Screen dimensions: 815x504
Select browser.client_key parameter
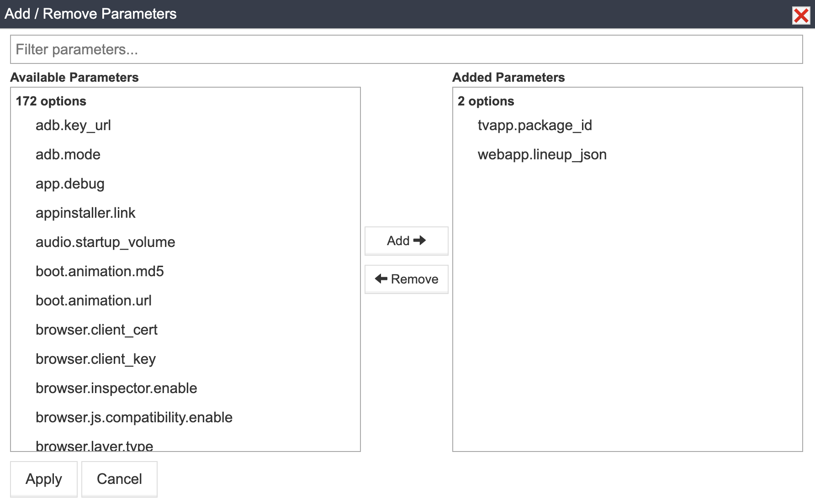pos(95,359)
